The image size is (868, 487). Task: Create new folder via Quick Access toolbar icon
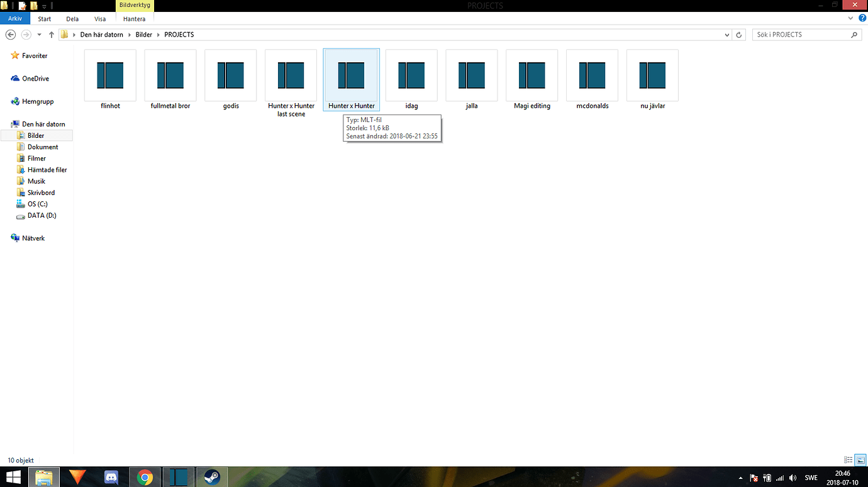tap(33, 5)
